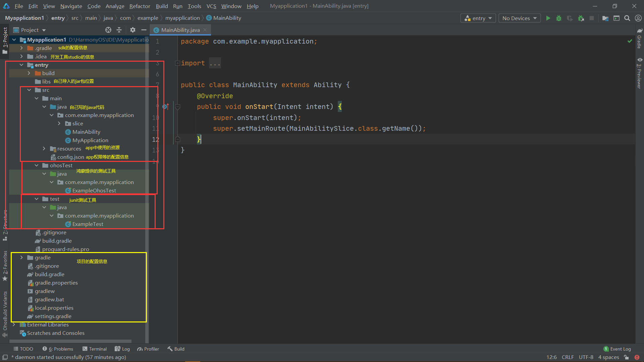Open the Build menu
This screenshot has width=644, height=362.
coord(162,6)
